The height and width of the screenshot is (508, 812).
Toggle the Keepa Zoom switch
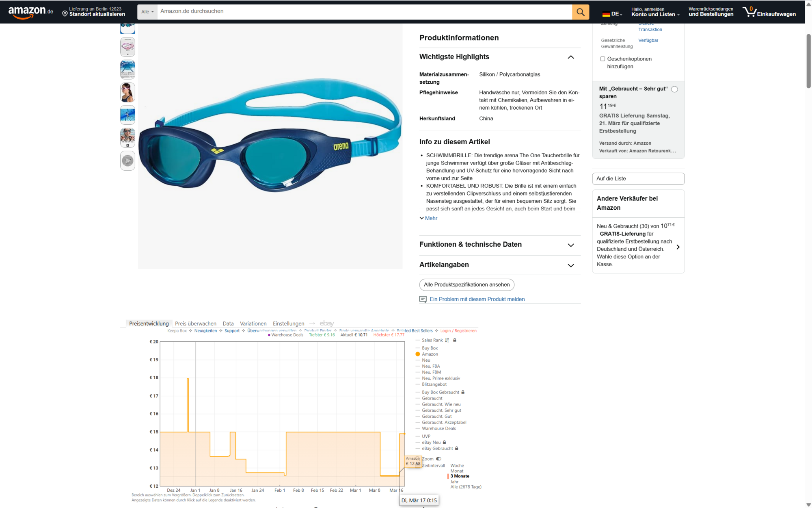pyautogui.click(x=438, y=459)
